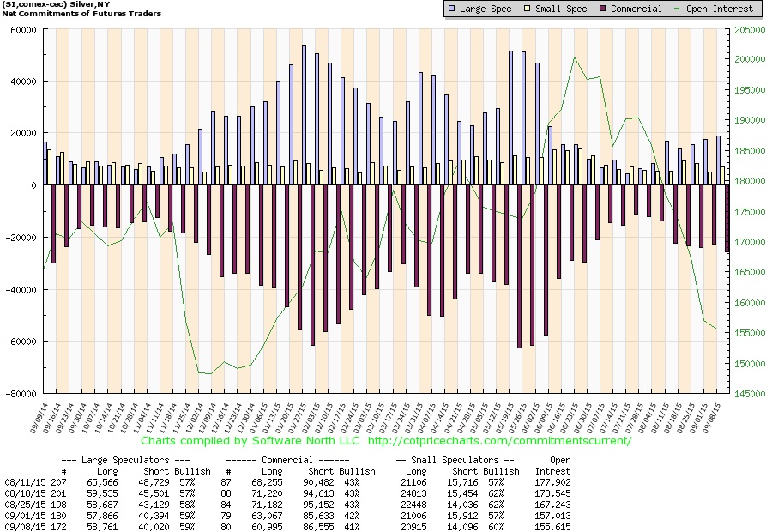Click the left axis label -20000

click(x=21, y=238)
